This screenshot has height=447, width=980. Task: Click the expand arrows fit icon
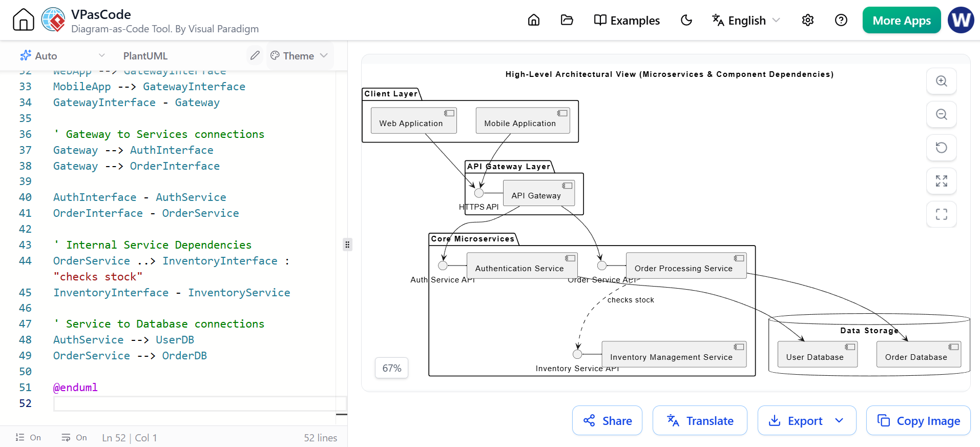point(942,181)
